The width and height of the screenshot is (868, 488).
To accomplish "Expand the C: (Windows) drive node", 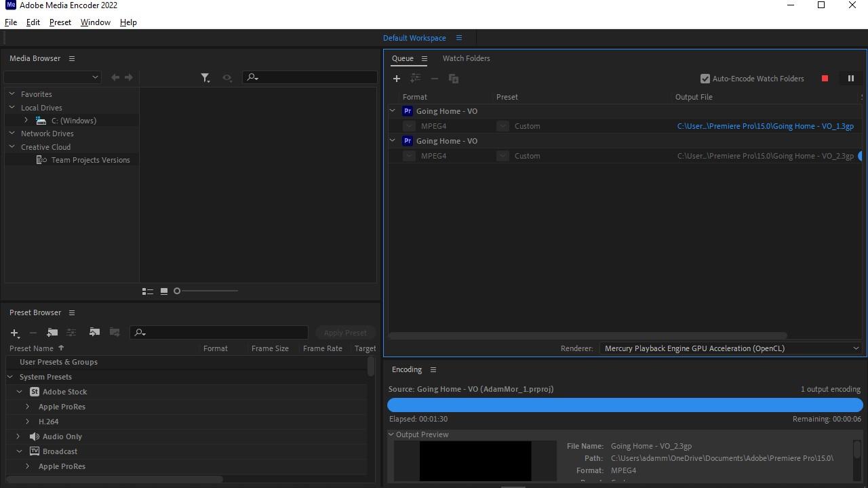I will click(26, 121).
